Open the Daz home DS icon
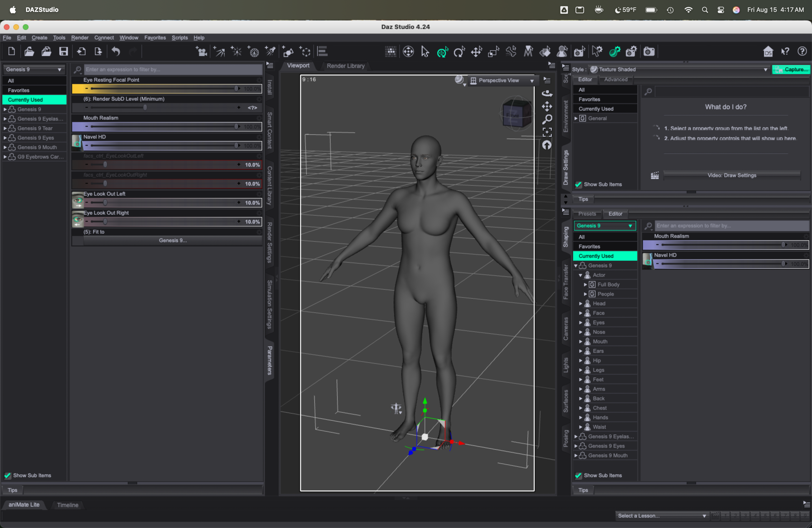The image size is (812, 528). pos(768,52)
